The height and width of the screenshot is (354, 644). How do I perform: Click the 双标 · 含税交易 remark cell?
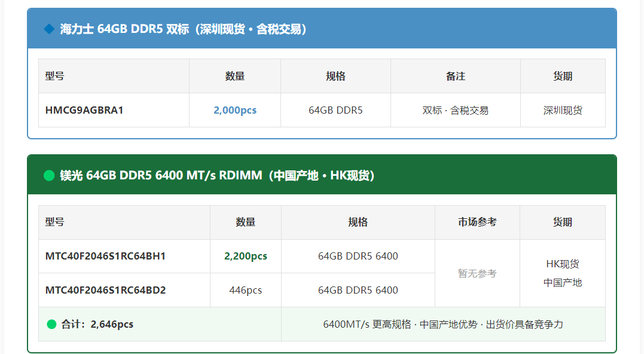click(x=456, y=110)
